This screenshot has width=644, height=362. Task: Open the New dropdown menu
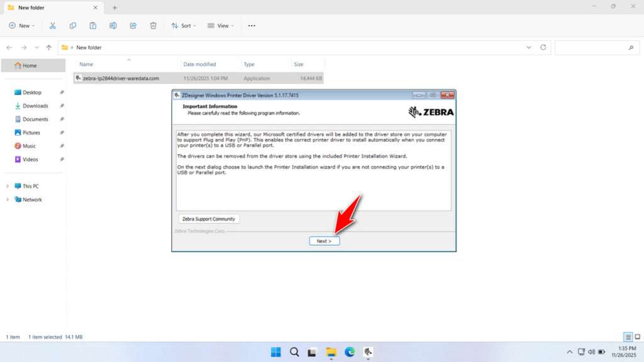coord(22,25)
